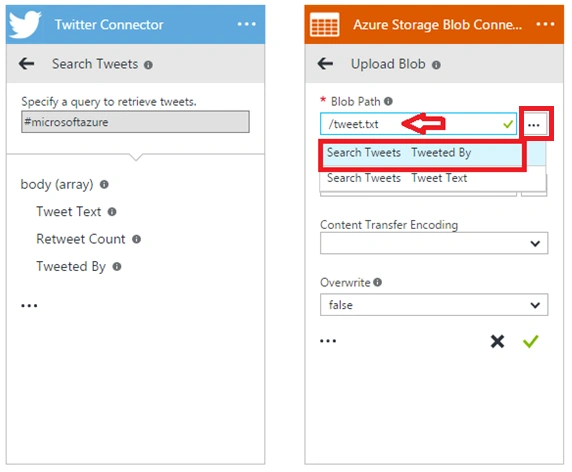572x472 pixels.
Task: Expand more outputs ellipsis under Tweeted By
Action: click(29, 305)
